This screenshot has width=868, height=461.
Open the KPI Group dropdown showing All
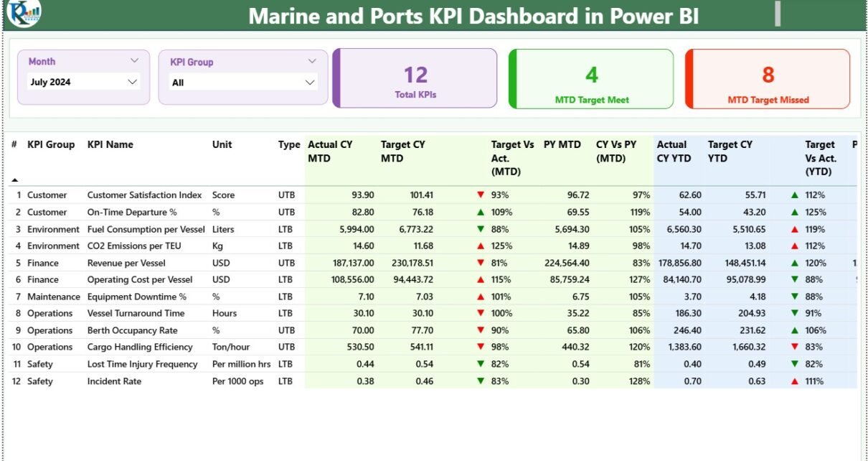tap(243, 83)
